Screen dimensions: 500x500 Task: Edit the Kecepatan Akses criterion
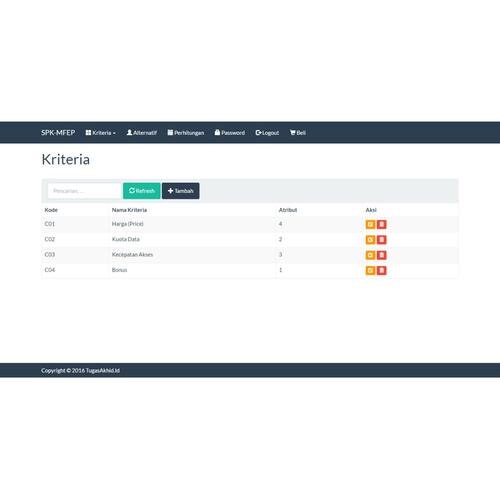(x=370, y=255)
